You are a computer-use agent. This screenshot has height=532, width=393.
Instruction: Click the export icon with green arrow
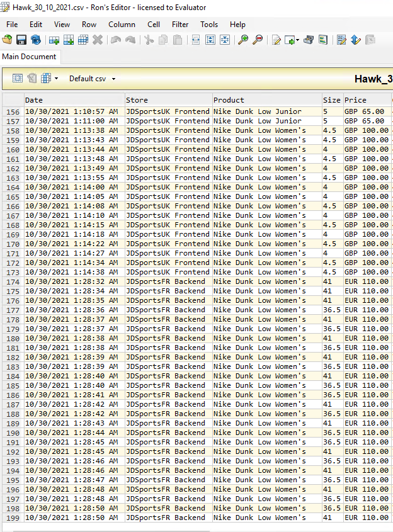(x=290, y=40)
